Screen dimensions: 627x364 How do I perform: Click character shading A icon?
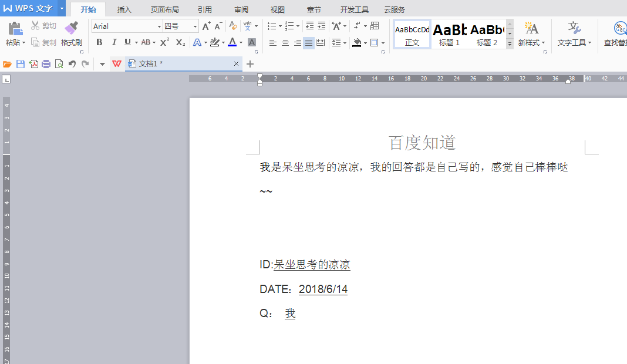[x=252, y=42]
